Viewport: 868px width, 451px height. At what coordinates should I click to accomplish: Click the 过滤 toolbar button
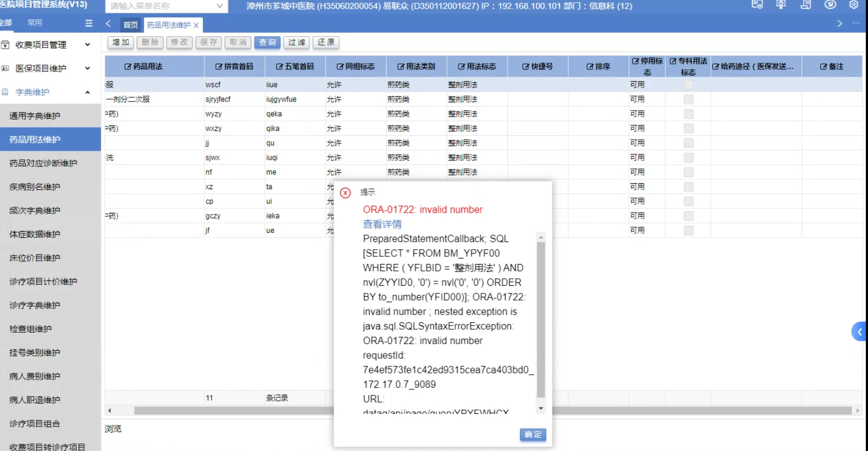click(x=297, y=43)
